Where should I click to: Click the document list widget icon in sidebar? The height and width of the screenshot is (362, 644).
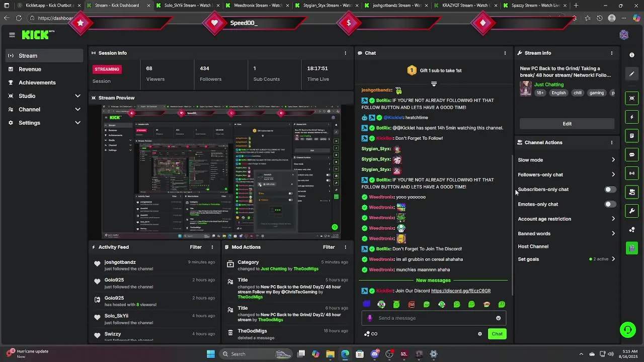(632, 136)
